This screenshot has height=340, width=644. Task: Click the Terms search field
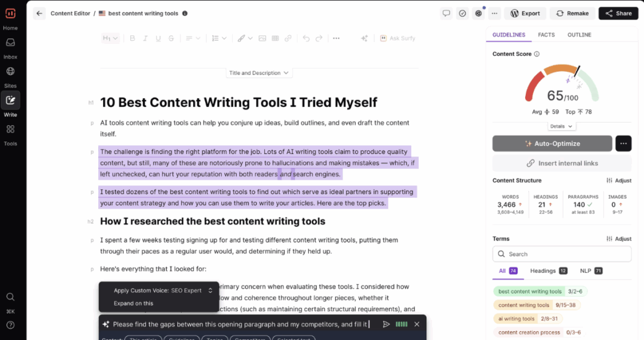562,254
